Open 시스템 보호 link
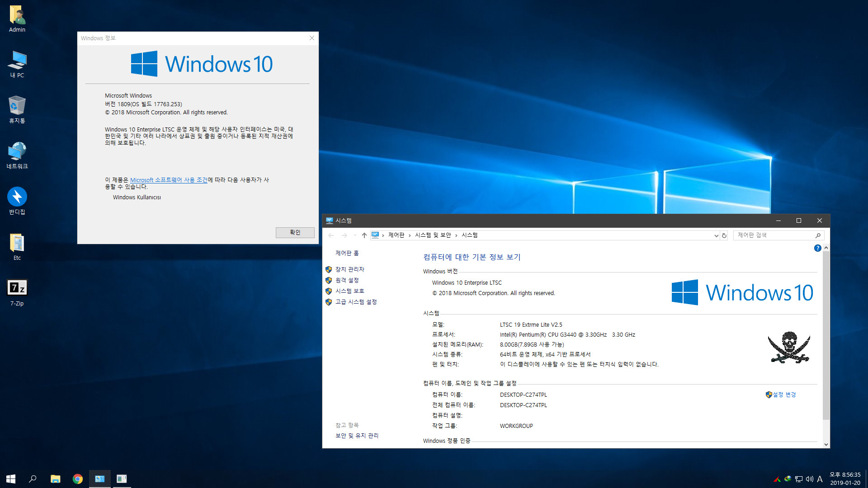Viewport: 868px width, 488px height. pyautogui.click(x=350, y=291)
